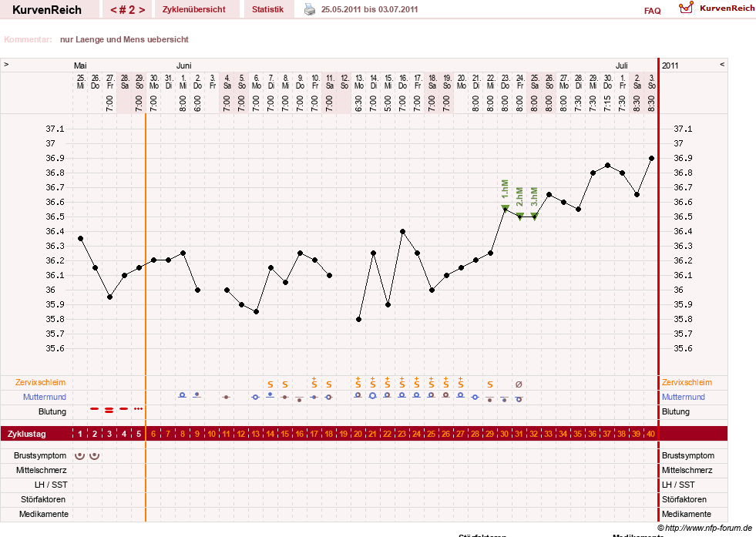
Task: Open the Statistik tab
Action: pyautogui.click(x=267, y=9)
